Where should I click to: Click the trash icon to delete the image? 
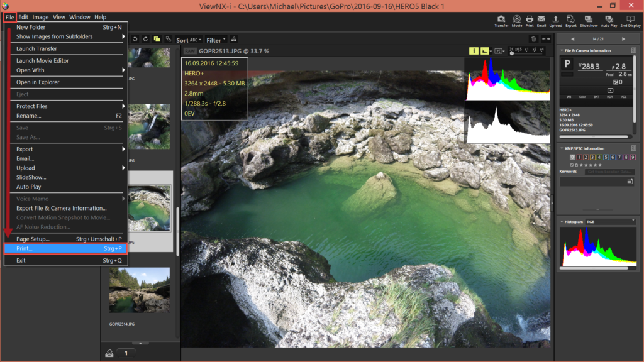tap(534, 39)
